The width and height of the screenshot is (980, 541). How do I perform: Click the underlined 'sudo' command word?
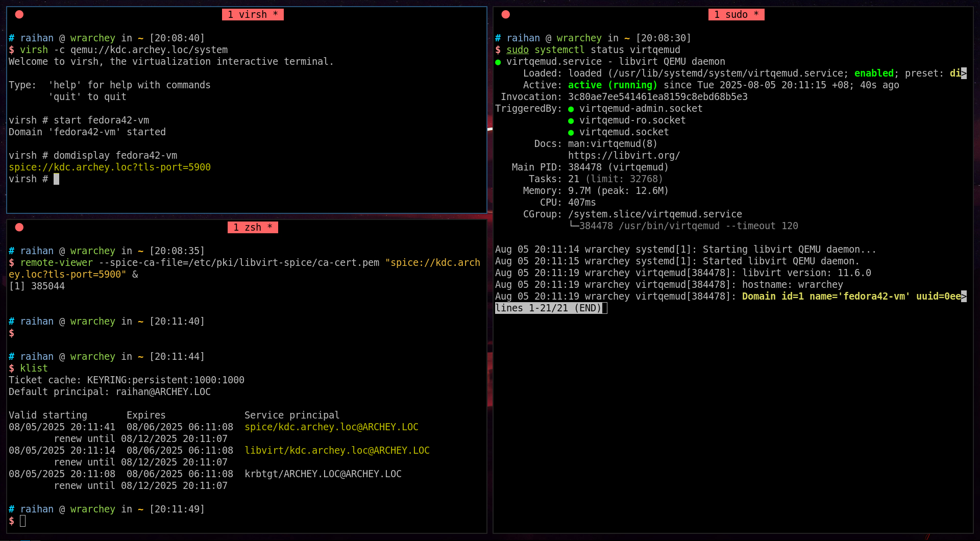pos(518,50)
